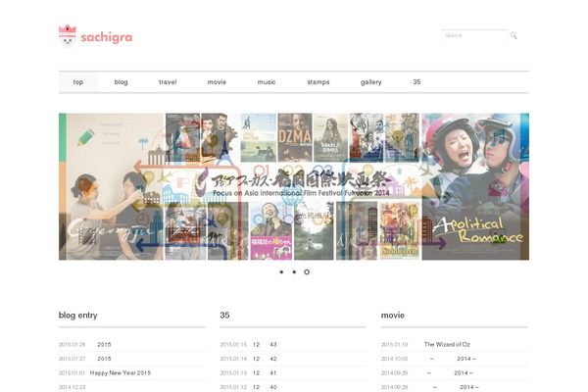
Task: Open the blog menu item
Action: (121, 82)
